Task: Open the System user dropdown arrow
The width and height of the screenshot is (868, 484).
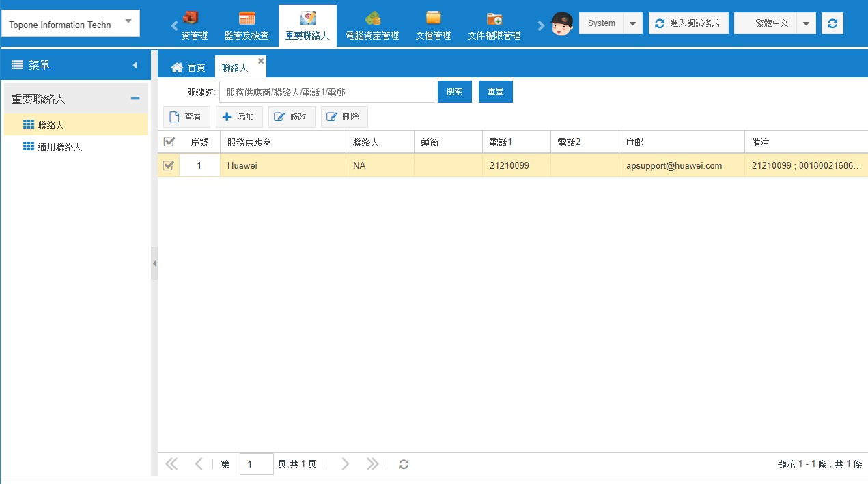Action: (x=632, y=23)
